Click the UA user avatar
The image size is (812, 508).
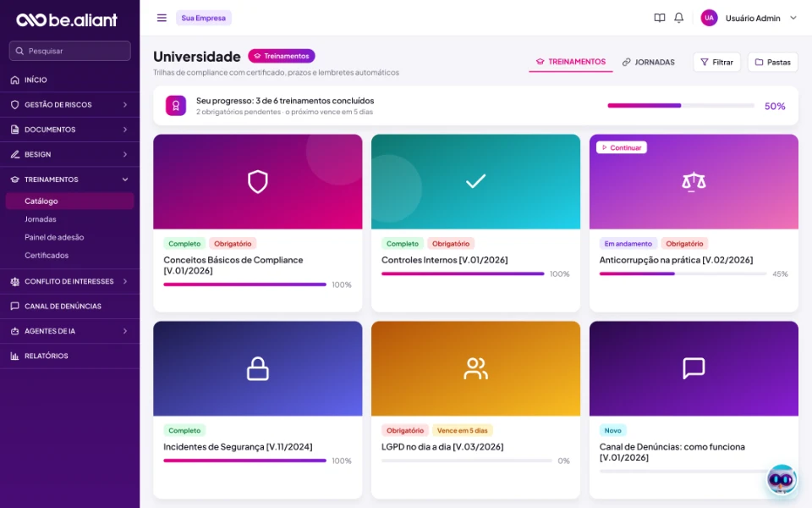[709, 18]
